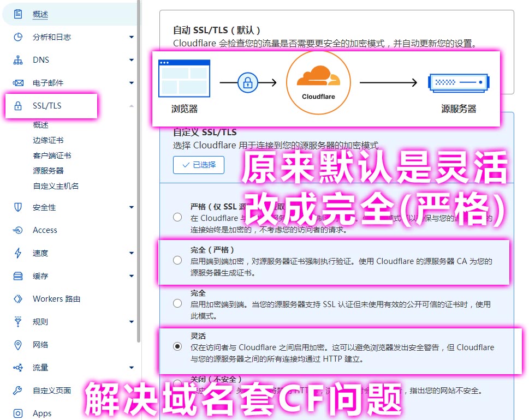Screen dimensions: 529x420
Task: Click the sidebar vertical scrollbar
Action: click(x=139, y=171)
